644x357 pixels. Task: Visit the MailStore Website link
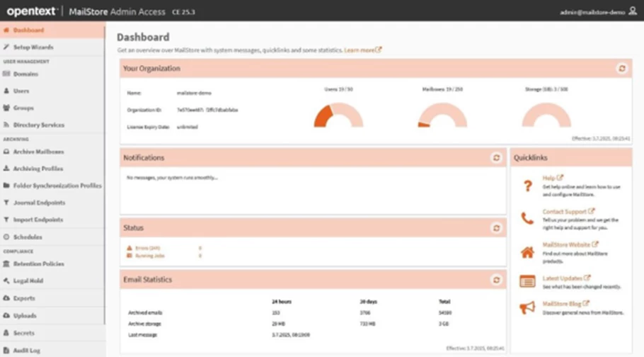pos(570,244)
